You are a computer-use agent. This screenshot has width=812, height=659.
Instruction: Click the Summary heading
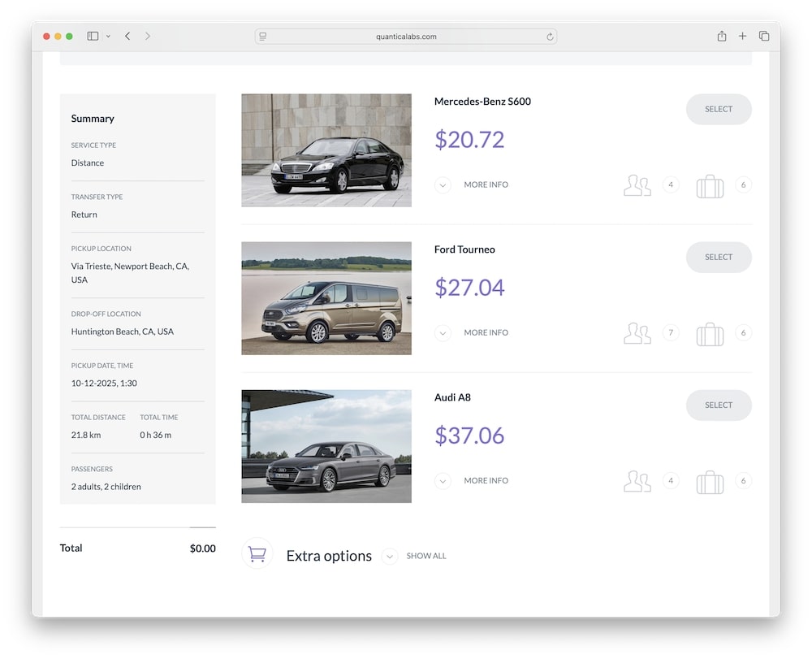point(93,119)
